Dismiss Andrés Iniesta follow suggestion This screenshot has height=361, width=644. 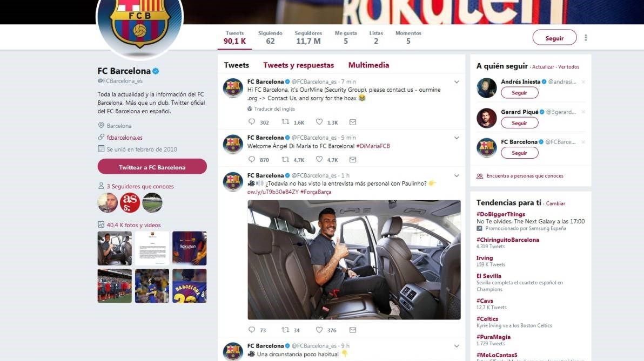[x=583, y=82]
